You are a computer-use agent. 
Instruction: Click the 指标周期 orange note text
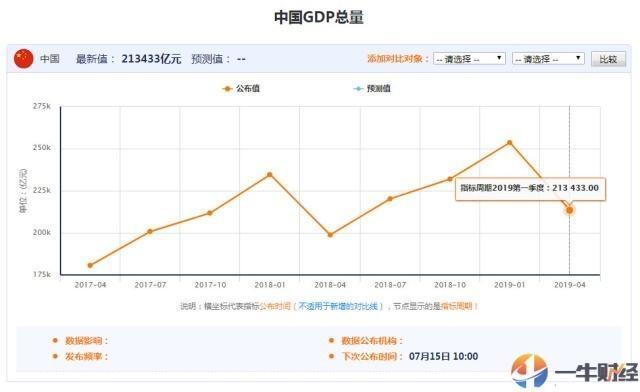click(456, 306)
